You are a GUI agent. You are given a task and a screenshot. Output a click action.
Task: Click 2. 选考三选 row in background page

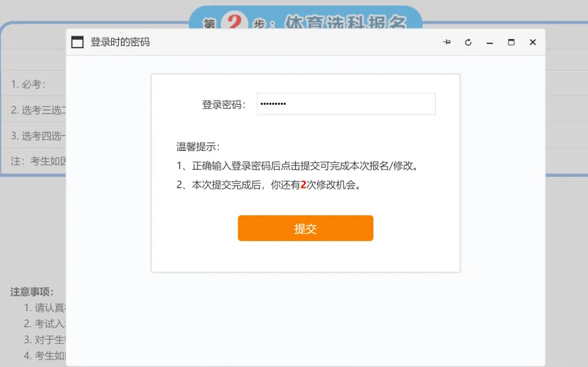click(x=38, y=110)
